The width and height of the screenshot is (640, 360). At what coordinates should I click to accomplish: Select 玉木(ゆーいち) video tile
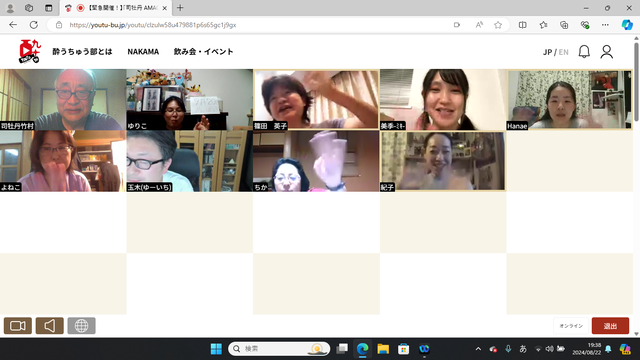point(189,161)
